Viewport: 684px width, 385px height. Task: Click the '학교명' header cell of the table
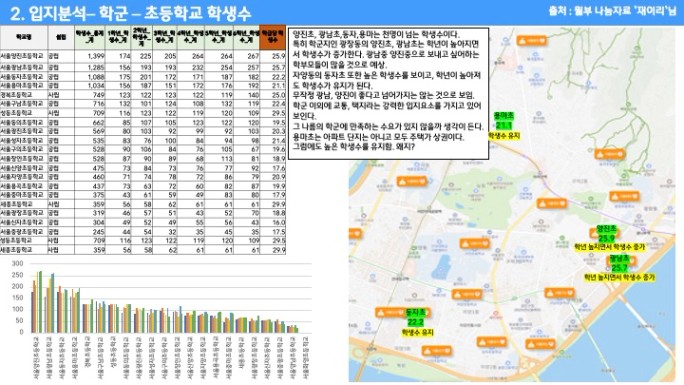coord(24,37)
